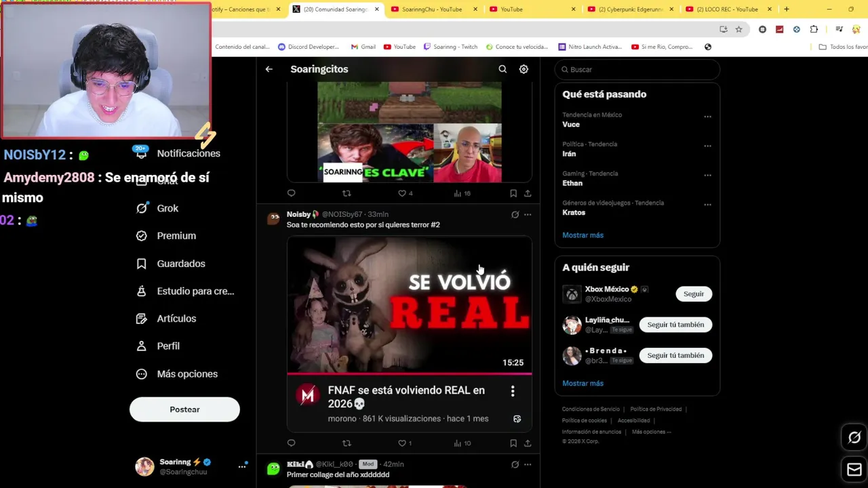
Task: Switch to Cyberpunk: Edgerunners tab
Action: pos(631,9)
